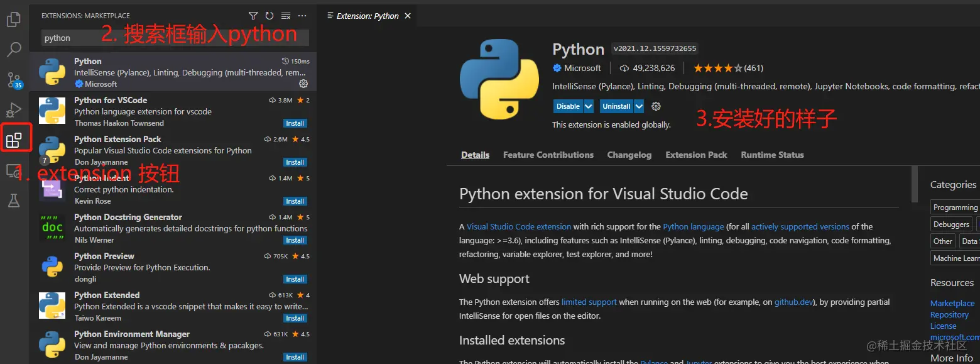
Task: Click the 49,238,626 install count
Action: [x=647, y=68]
